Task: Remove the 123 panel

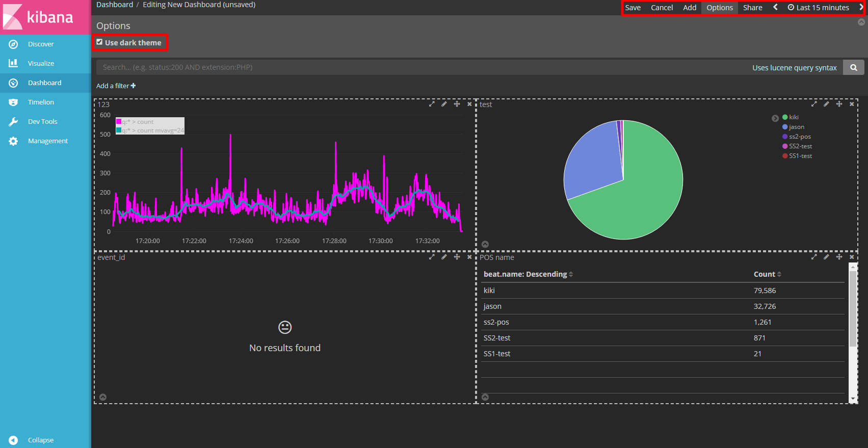Action: (x=469, y=104)
